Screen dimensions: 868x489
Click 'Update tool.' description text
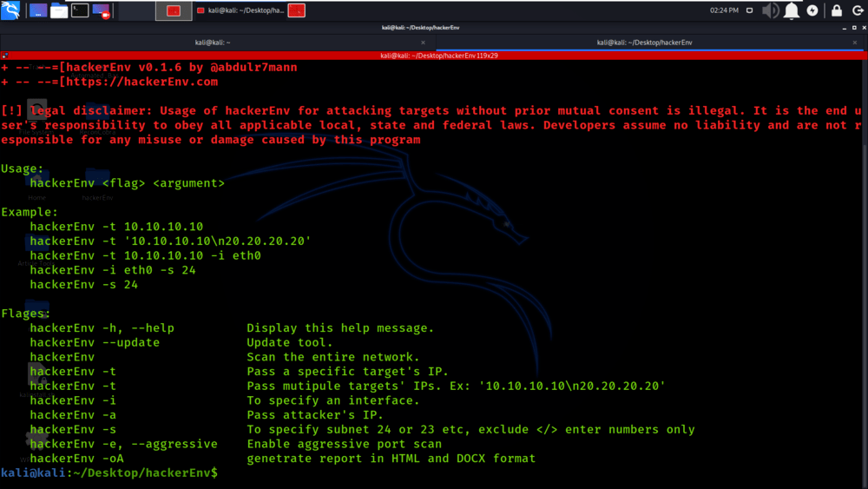(x=290, y=343)
